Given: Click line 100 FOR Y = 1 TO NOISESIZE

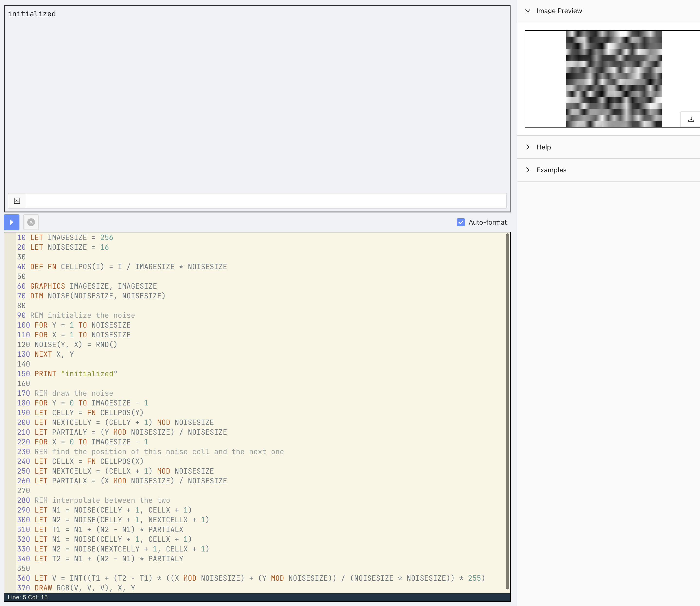Looking at the screenshot, I should click(74, 325).
